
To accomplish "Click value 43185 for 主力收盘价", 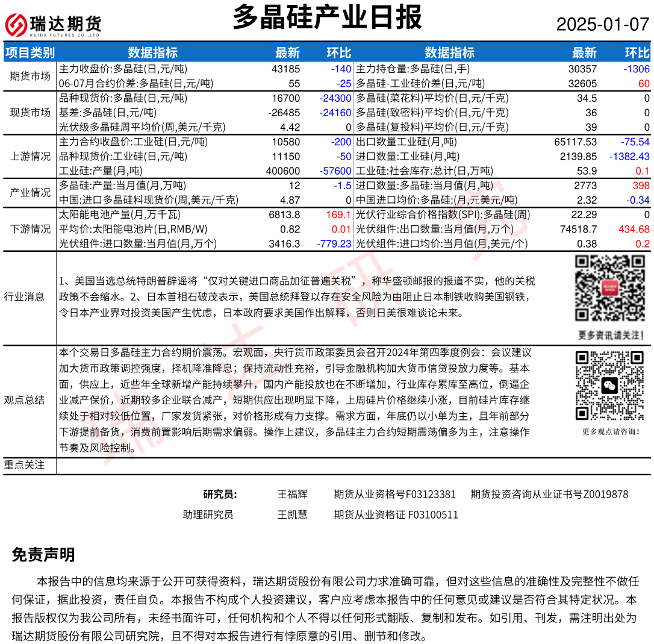I will tap(285, 69).
